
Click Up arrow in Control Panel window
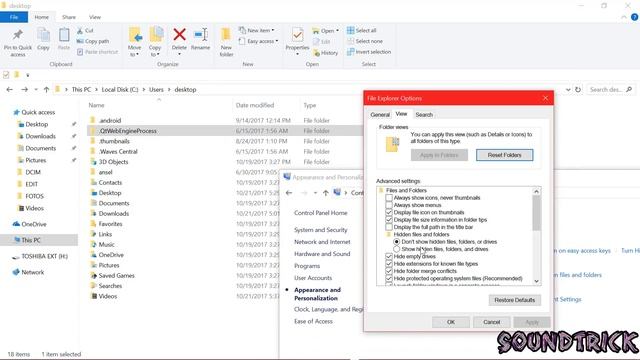click(325, 193)
